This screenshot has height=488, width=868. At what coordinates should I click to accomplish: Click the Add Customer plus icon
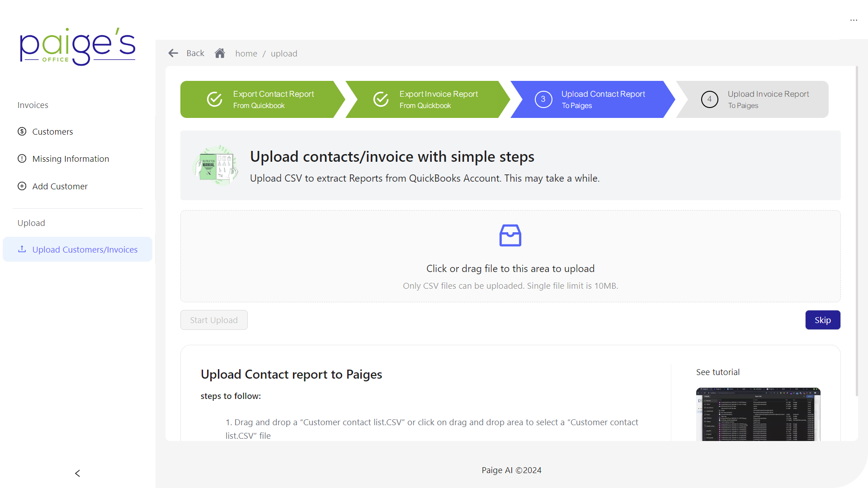(x=22, y=186)
